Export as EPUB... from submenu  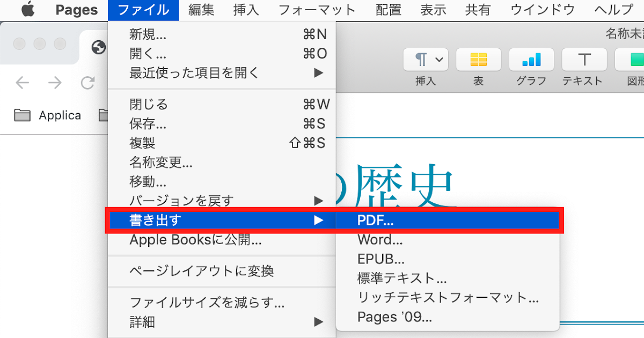(448, 259)
